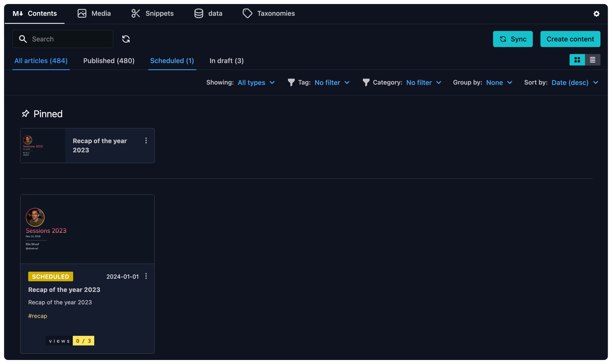
Task: Open the settings gear icon
Action: tap(596, 14)
